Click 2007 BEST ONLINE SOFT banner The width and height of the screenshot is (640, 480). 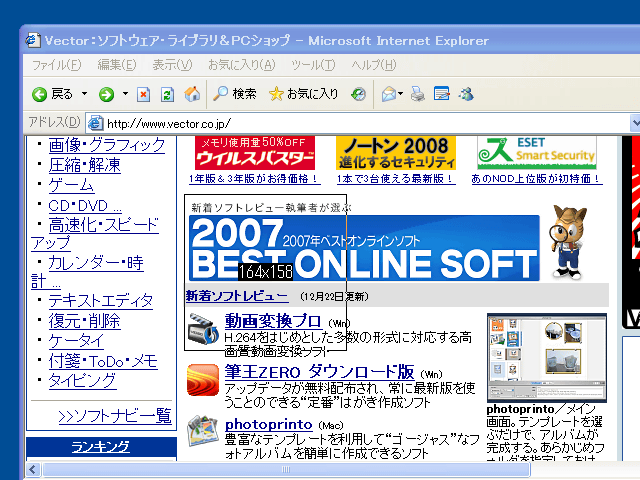364,248
